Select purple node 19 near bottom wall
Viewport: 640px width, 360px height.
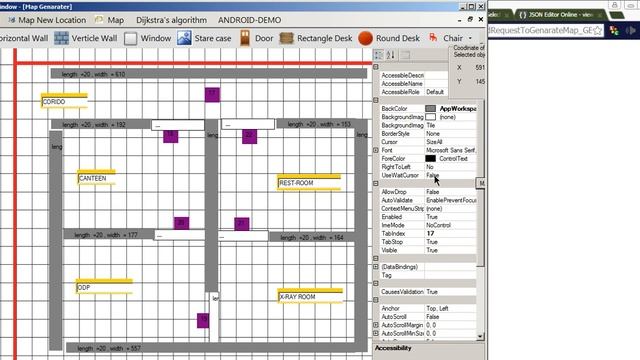click(x=203, y=320)
